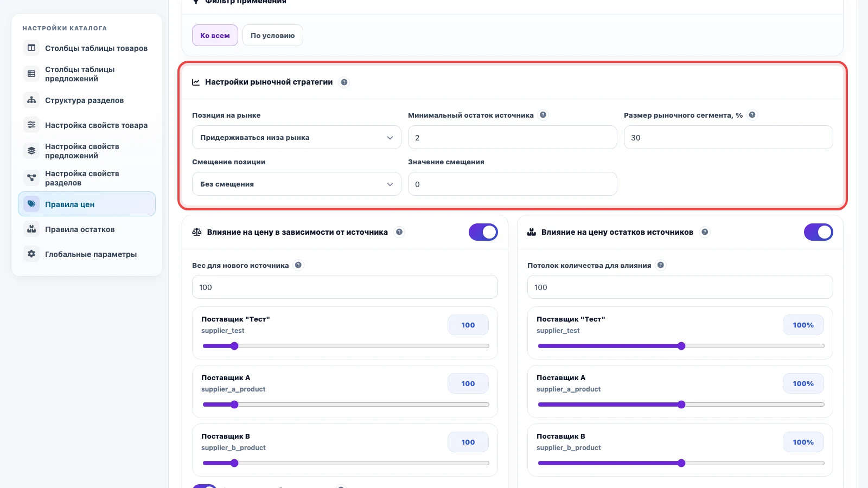Open Настройка свойств разделов page
This screenshot has width=868, height=488.
pyautogui.click(x=87, y=178)
